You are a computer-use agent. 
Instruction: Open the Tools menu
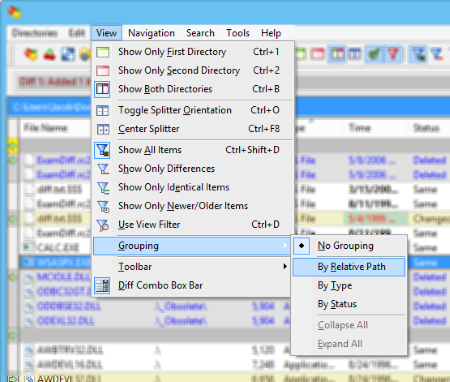238,33
